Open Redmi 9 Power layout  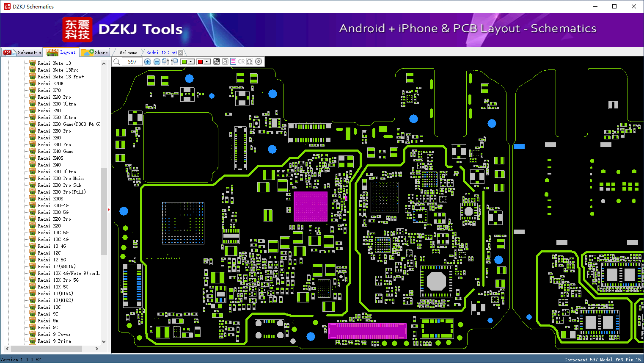[x=54, y=334]
